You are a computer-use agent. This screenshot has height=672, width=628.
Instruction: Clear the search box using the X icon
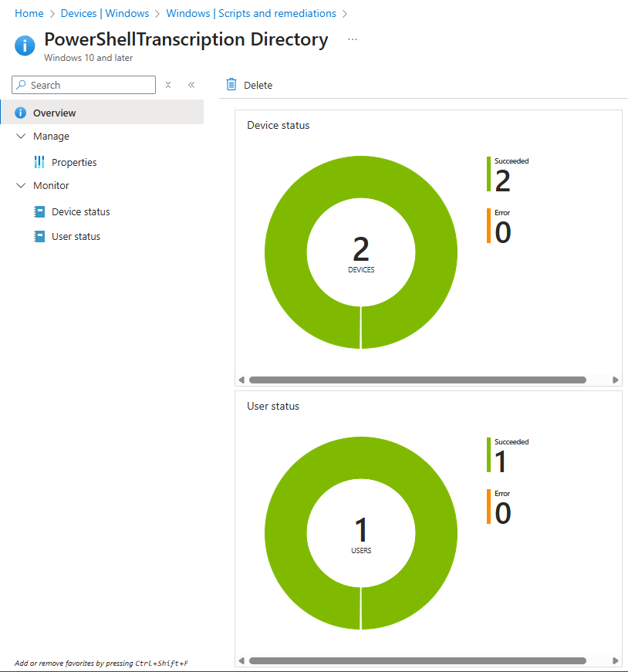click(x=167, y=85)
